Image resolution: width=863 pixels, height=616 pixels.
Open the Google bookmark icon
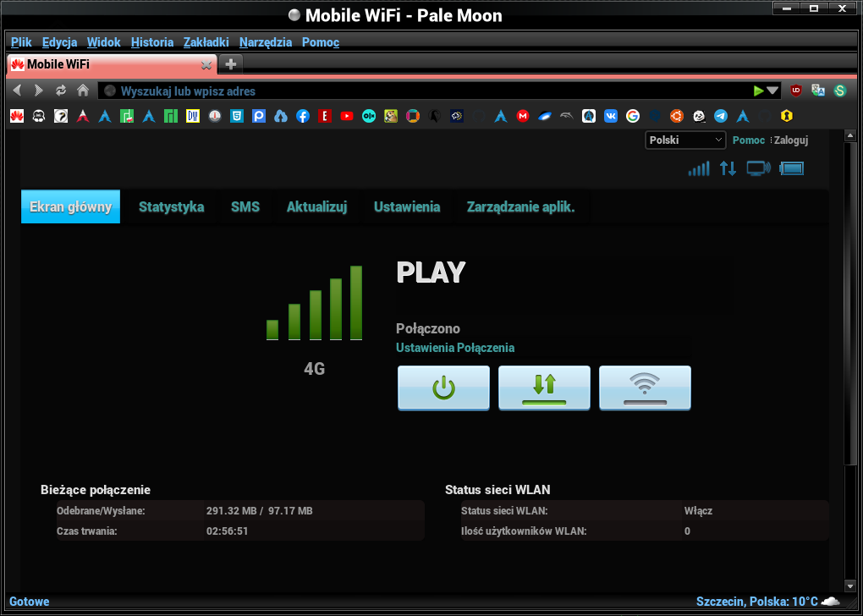tap(633, 116)
